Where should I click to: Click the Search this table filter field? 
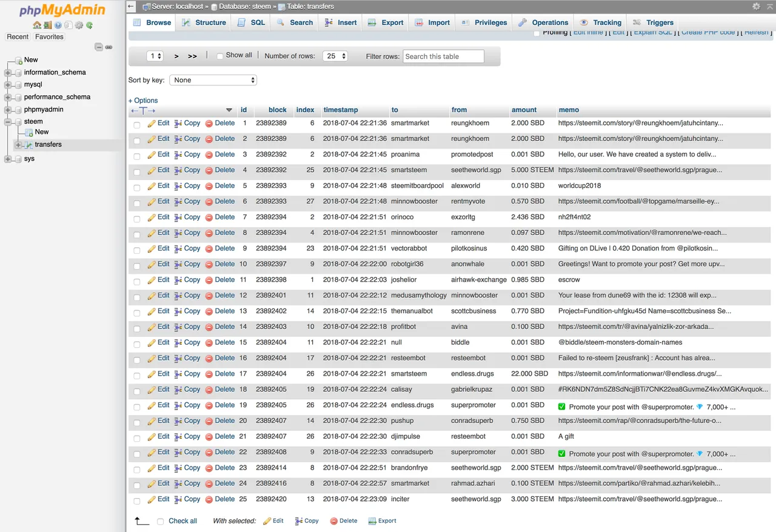click(x=443, y=56)
